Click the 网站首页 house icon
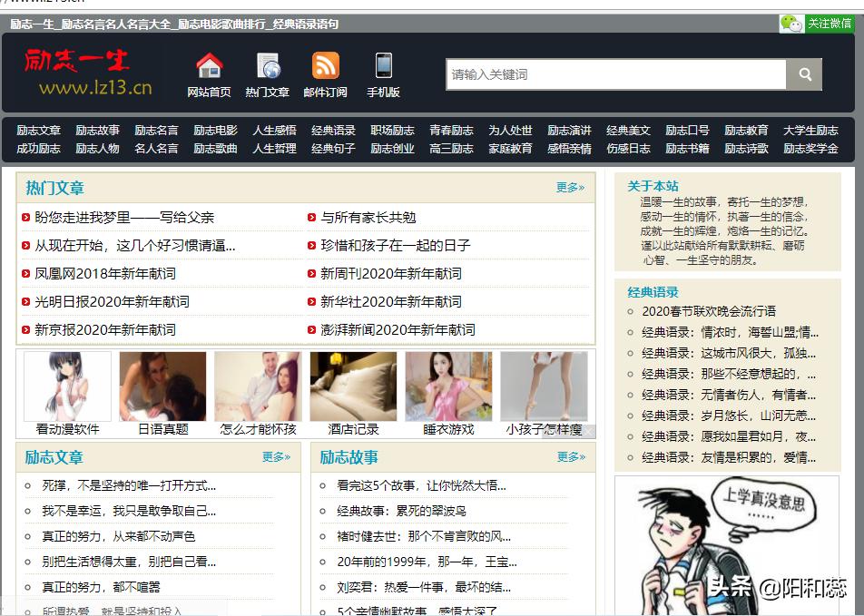The image size is (864, 616). (208, 65)
